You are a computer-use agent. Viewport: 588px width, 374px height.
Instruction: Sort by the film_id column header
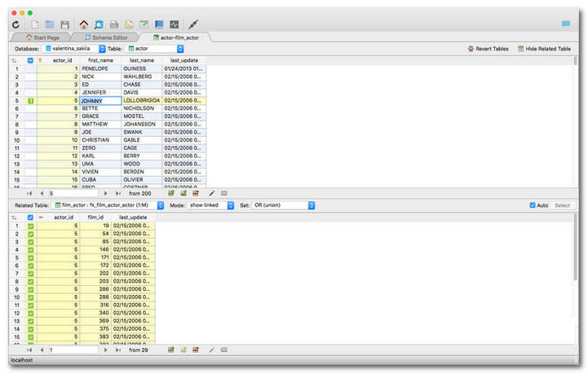[95, 218]
